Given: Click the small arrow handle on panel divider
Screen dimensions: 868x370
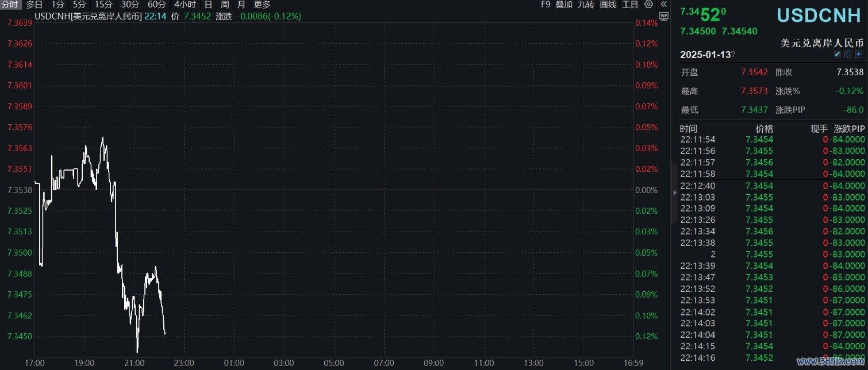Looking at the screenshot, I should pyautogui.click(x=674, y=193).
